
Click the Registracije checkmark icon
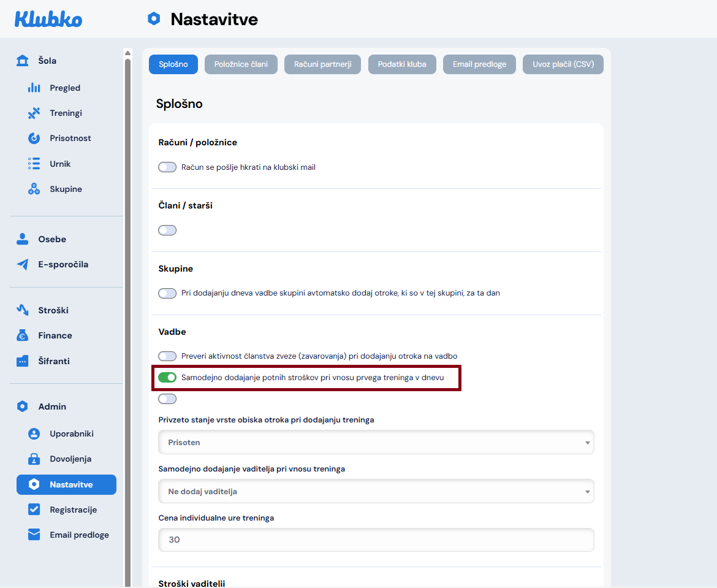[x=34, y=510]
